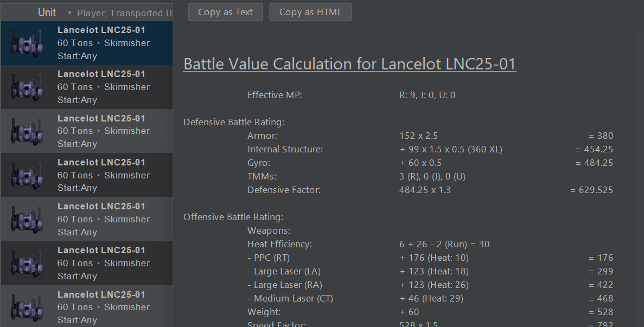The width and height of the screenshot is (644, 327).
Task: Click the Unit column header
Action: point(47,12)
